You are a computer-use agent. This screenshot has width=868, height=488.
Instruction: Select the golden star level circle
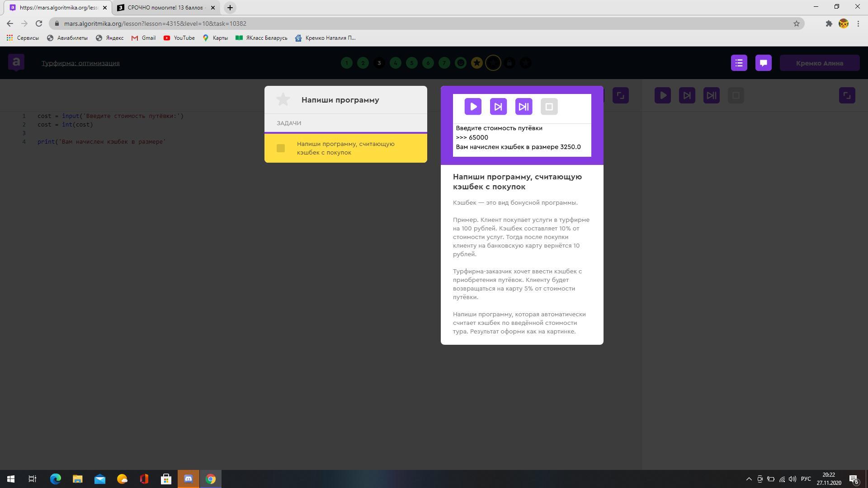click(x=476, y=63)
